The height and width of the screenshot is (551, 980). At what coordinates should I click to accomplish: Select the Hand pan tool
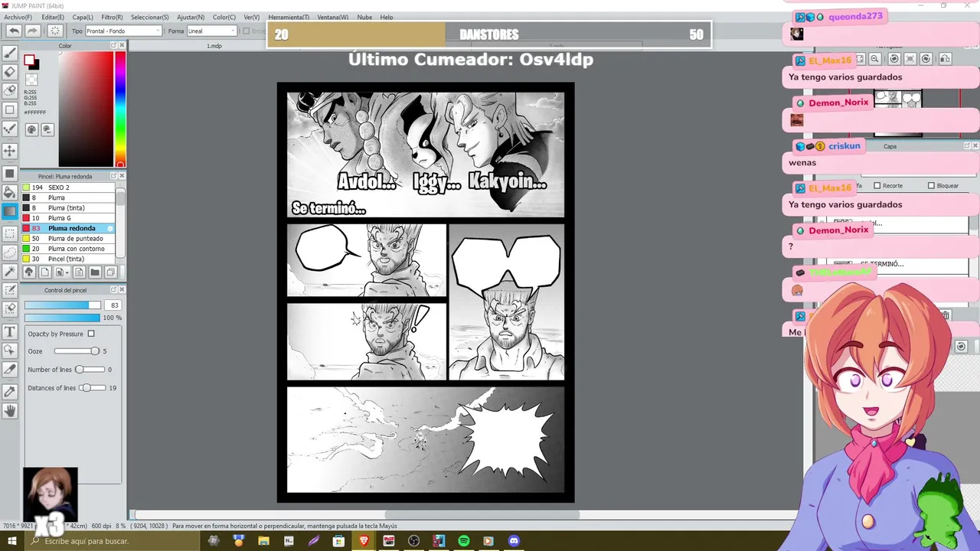[10, 410]
